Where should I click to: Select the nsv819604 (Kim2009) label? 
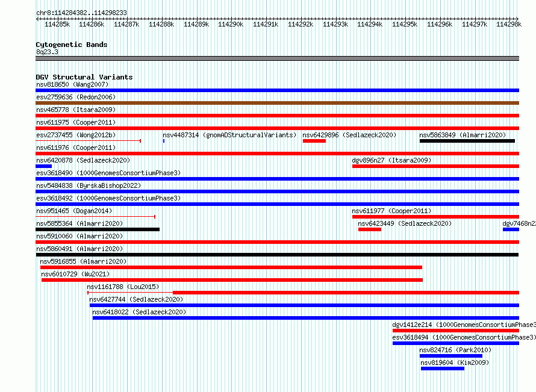coord(455,362)
